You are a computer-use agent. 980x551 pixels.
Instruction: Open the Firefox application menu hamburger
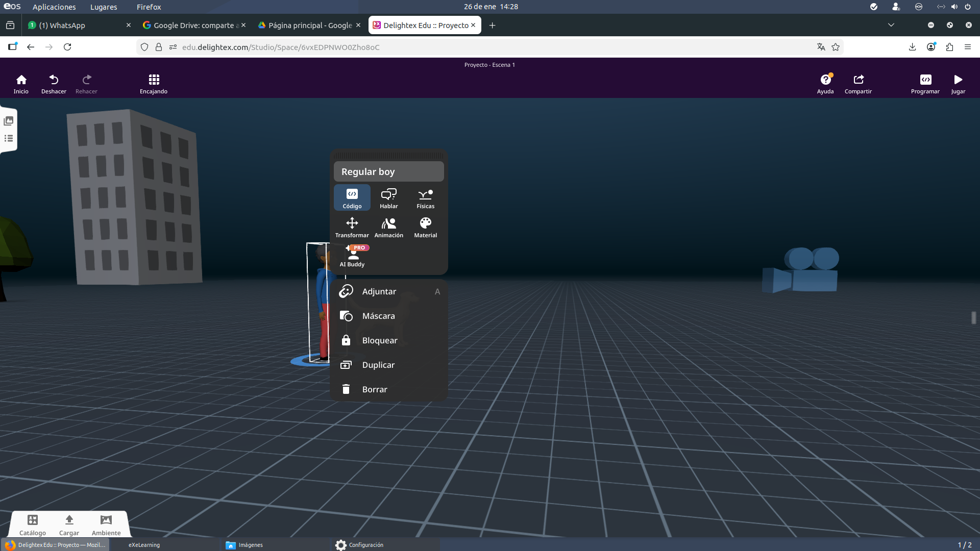[x=967, y=47]
